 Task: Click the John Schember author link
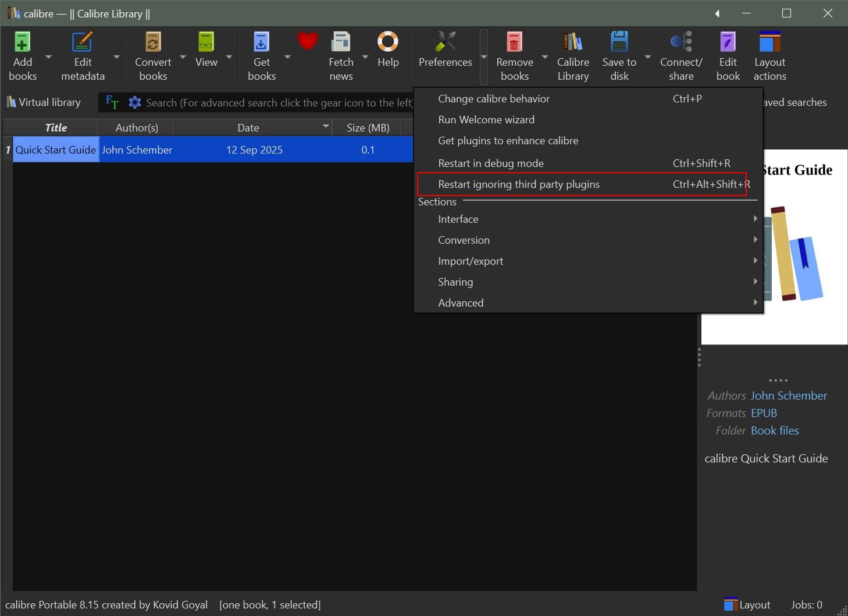pyautogui.click(x=789, y=396)
